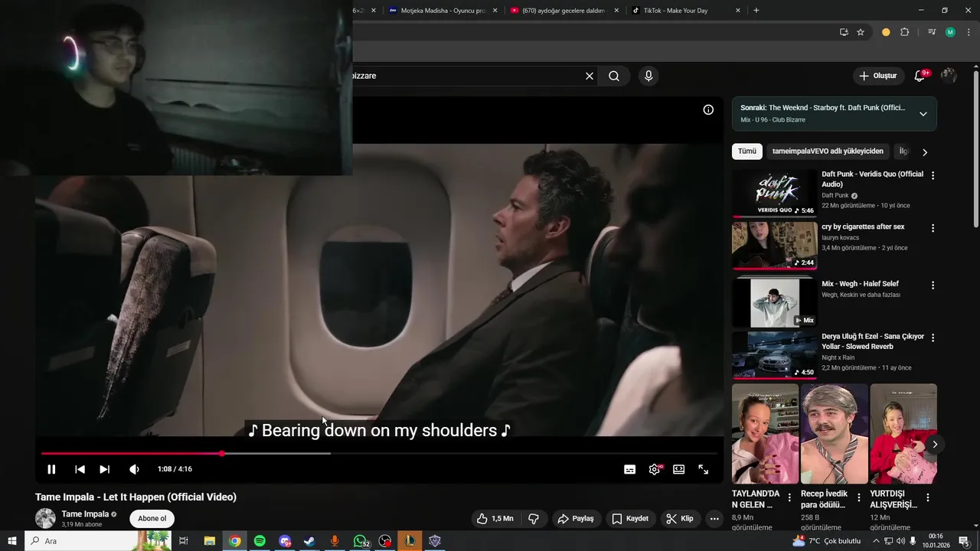Open Chrome media controls icon
980x551 pixels.
(x=932, y=32)
